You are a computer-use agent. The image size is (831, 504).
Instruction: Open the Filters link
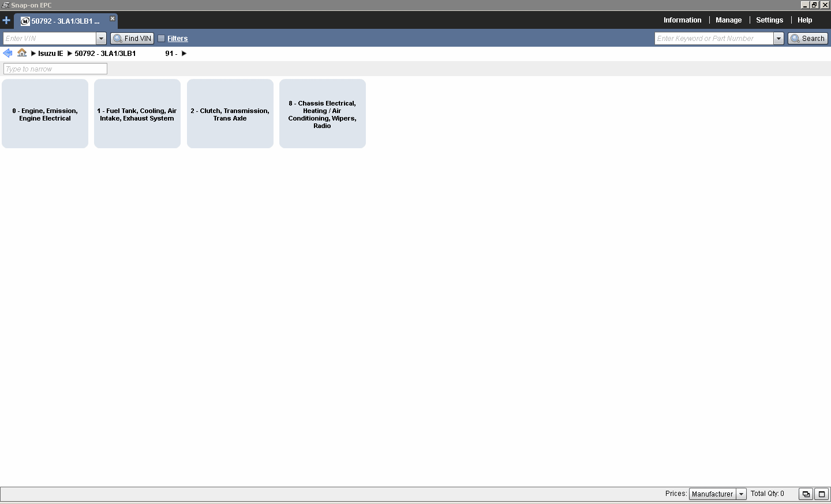(x=178, y=39)
